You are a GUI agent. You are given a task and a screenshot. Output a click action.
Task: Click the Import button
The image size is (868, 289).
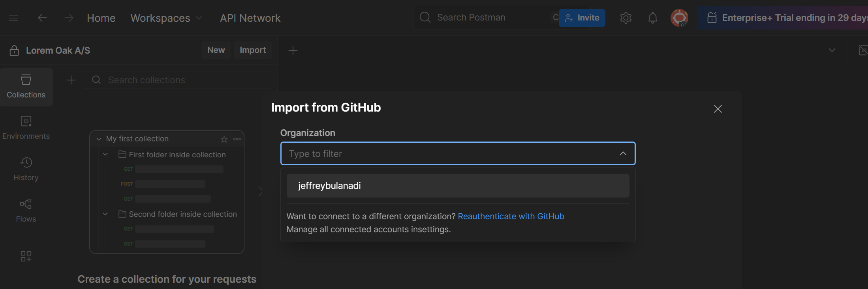pyautogui.click(x=253, y=50)
